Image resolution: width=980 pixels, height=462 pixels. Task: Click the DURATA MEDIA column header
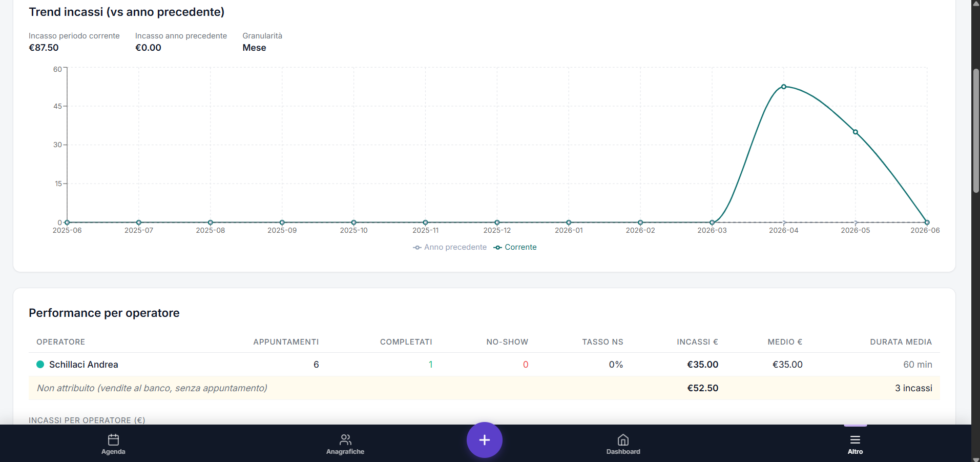[x=901, y=342]
